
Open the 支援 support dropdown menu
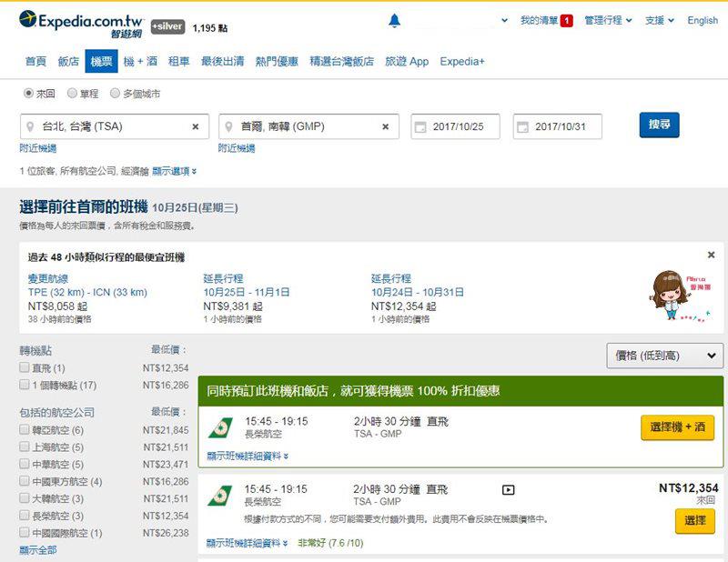(x=659, y=20)
